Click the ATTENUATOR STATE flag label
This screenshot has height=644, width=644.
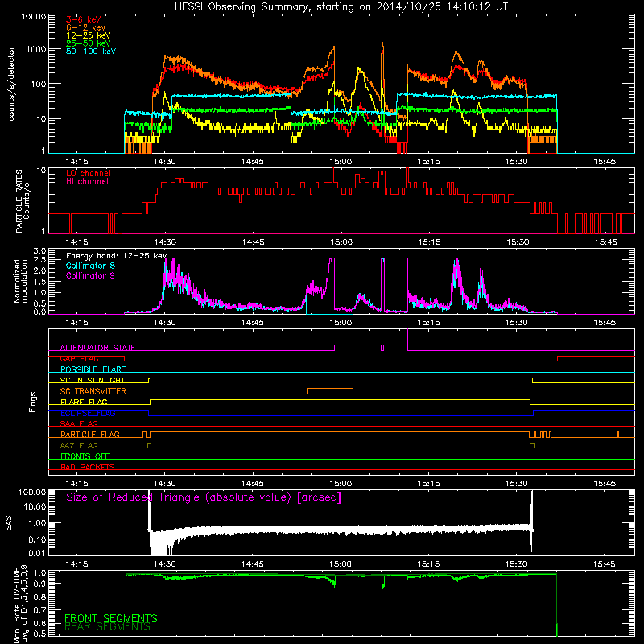point(97,348)
